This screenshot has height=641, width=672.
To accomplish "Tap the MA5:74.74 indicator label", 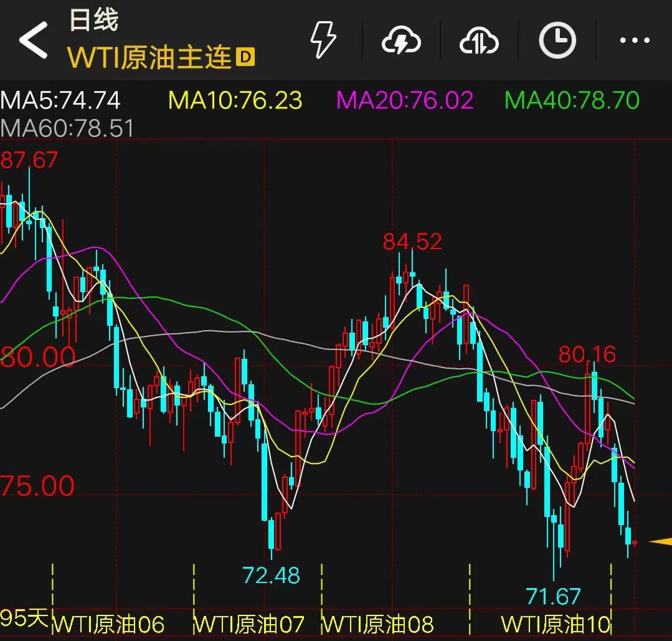I will tap(60, 100).
